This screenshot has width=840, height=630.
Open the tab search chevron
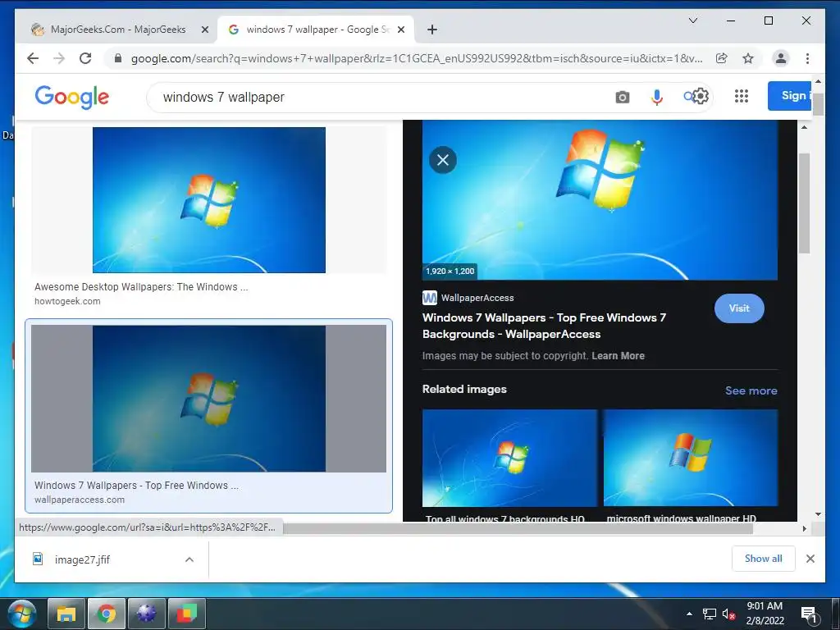tap(692, 21)
